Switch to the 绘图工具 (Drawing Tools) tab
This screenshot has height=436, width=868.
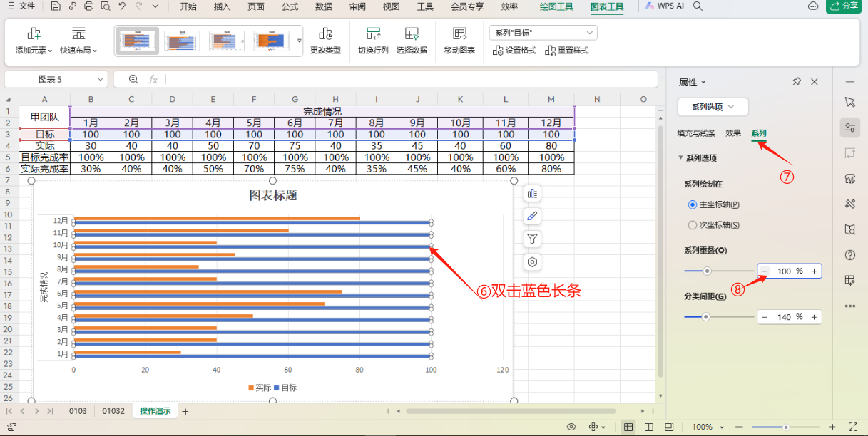[556, 6]
